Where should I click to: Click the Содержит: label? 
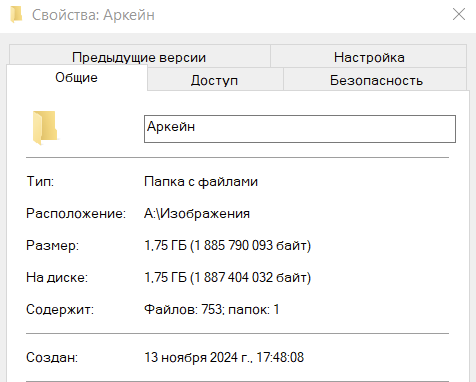click(x=60, y=310)
